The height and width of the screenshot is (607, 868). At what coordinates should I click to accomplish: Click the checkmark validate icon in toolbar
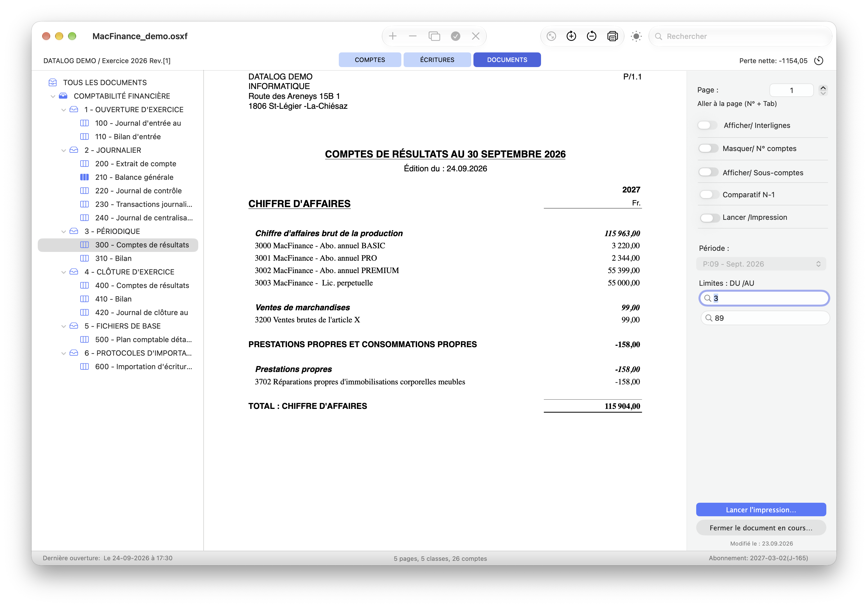456,36
